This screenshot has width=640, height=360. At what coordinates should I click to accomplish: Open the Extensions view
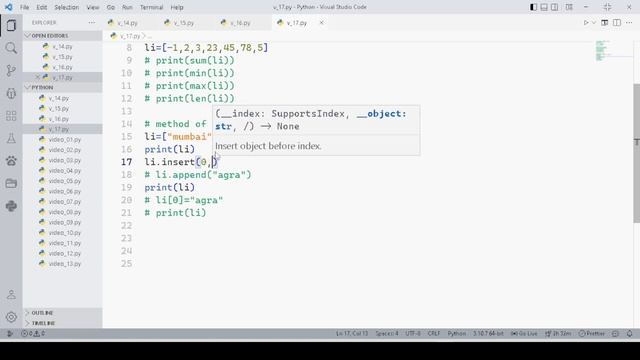[11, 116]
